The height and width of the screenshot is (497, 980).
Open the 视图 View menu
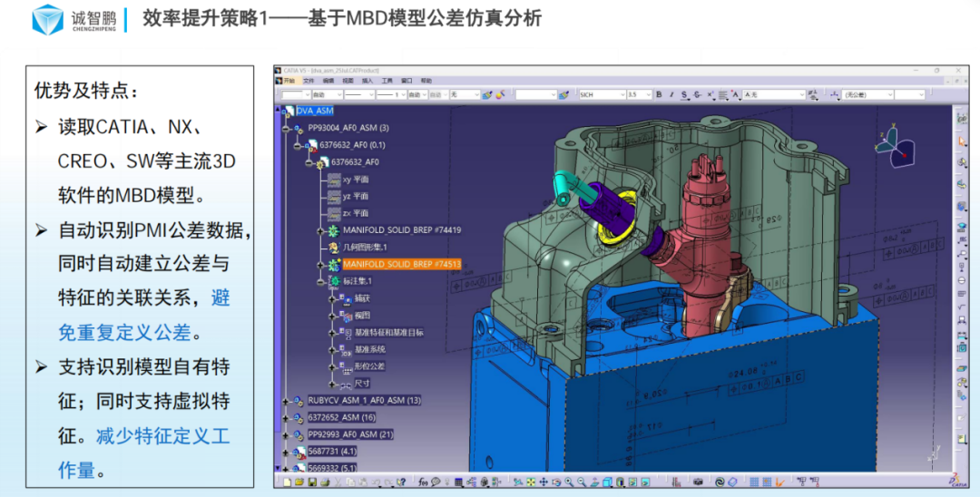pyautogui.click(x=348, y=81)
